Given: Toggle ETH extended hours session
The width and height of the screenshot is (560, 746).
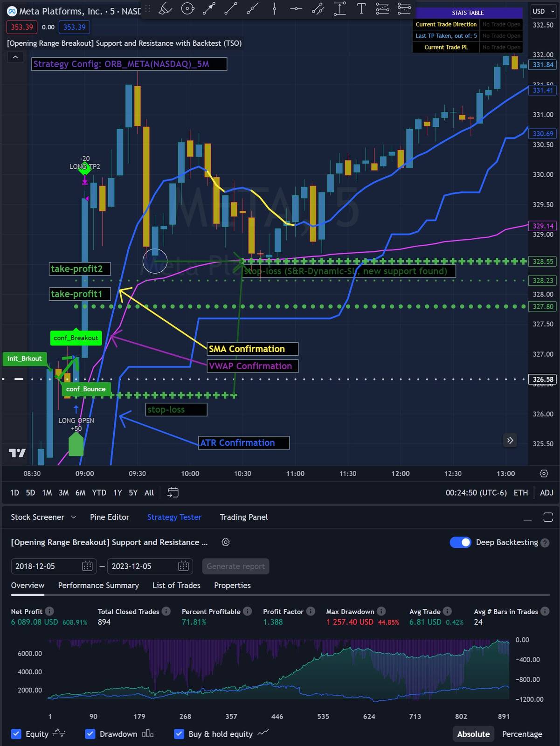Looking at the screenshot, I should tap(521, 492).
